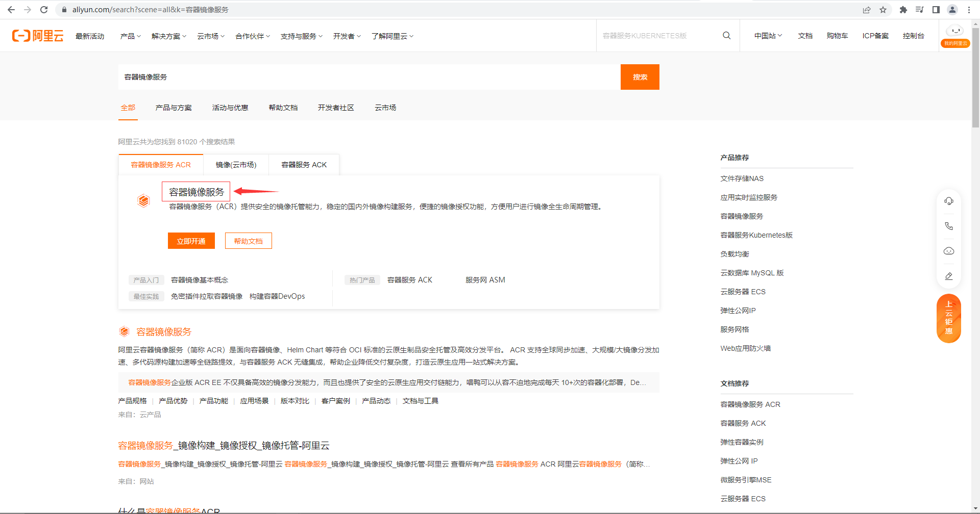Click the vertical page scrollbar thumb

[x=975, y=76]
